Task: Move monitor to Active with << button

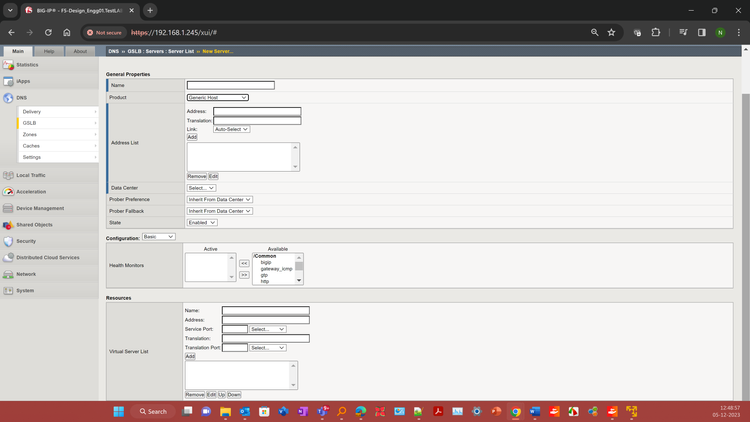Action: [243, 264]
